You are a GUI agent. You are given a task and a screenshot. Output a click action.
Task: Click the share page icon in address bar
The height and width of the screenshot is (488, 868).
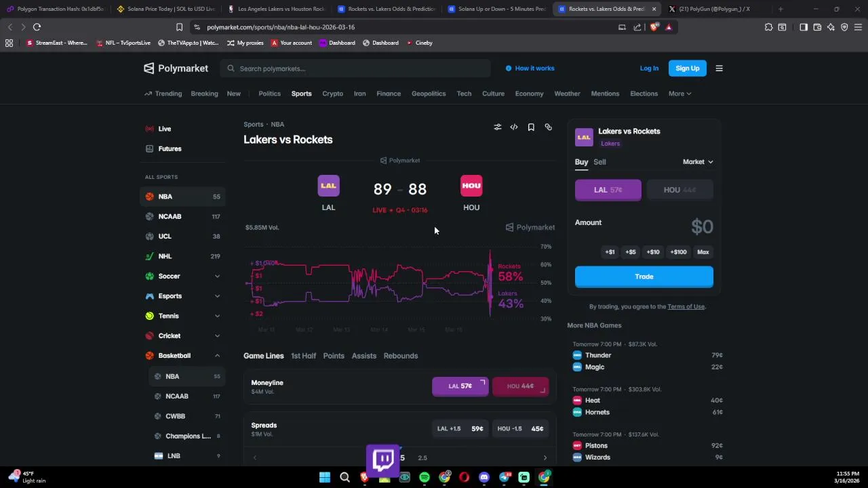(x=637, y=27)
